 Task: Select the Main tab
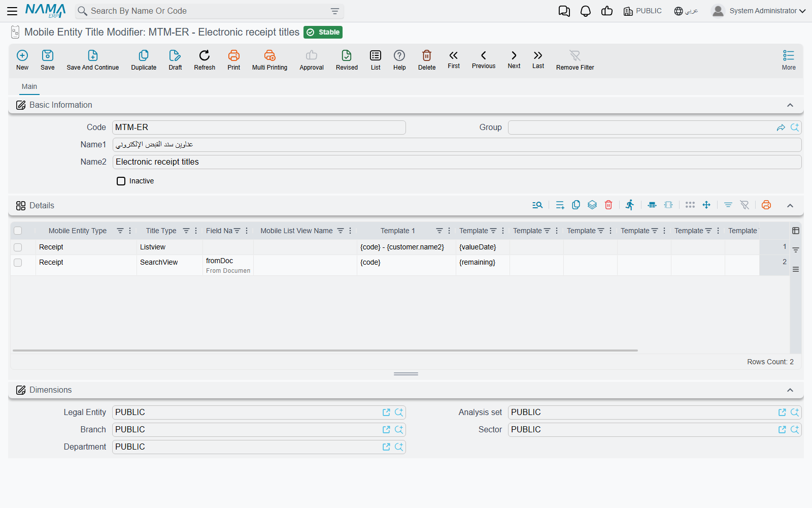(29, 87)
